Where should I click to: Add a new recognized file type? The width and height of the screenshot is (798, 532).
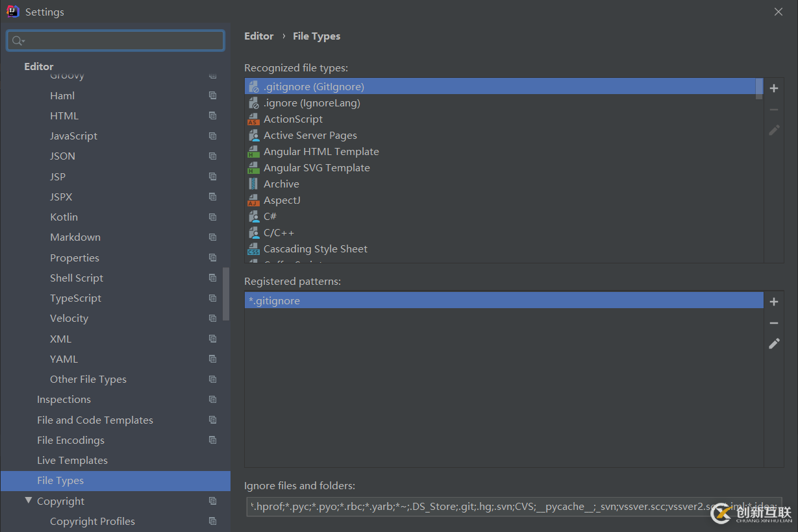pyautogui.click(x=774, y=88)
